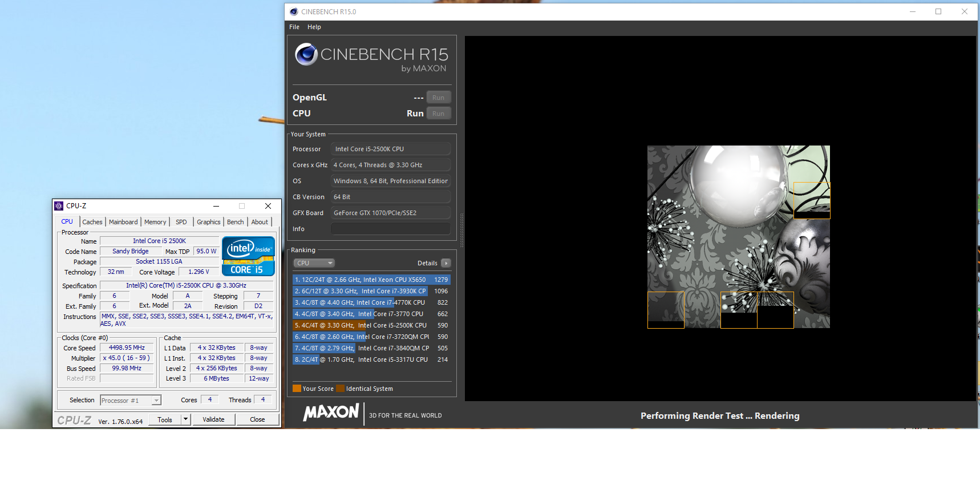Click the Core Speed value 4498.95 MHz
This screenshot has height=493, width=980.
[x=127, y=347]
